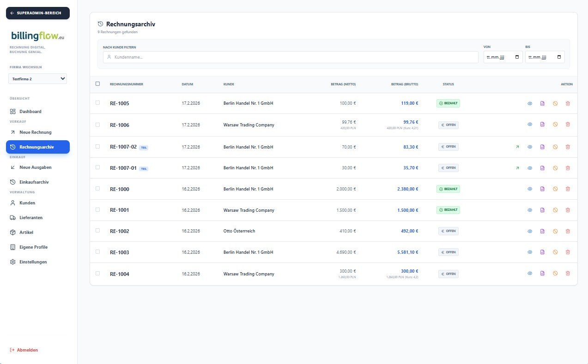This screenshot has width=588, height=364.
Task: Click the purple file icon for RE-1001
Action: click(x=542, y=210)
